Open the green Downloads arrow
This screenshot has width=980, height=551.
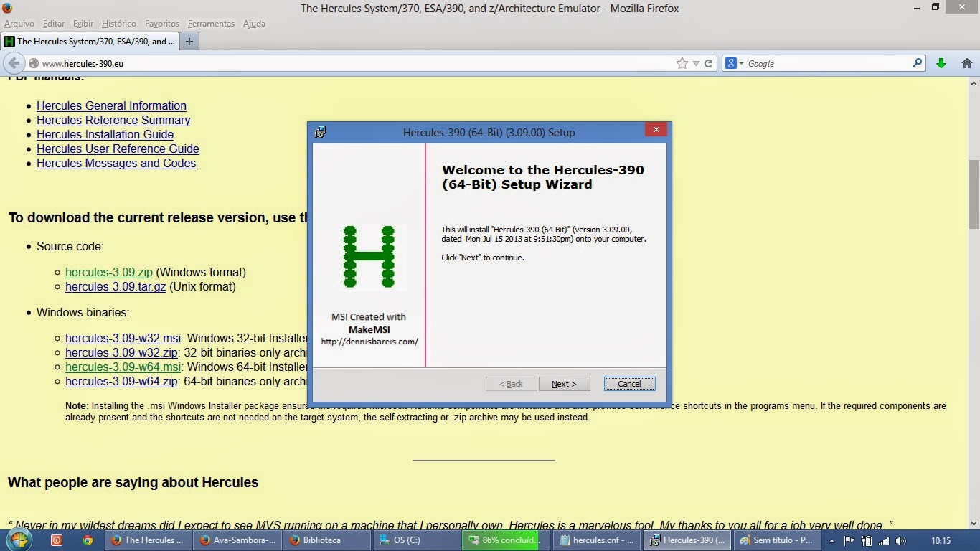(941, 63)
